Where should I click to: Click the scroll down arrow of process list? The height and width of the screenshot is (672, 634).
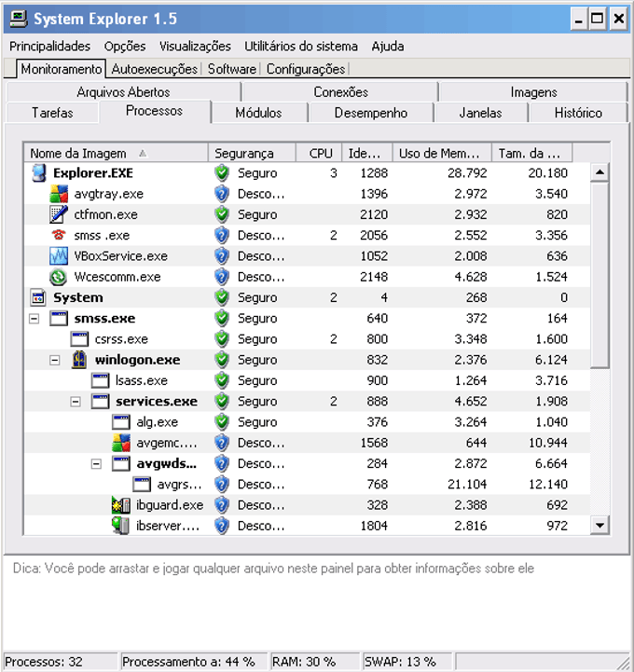click(x=600, y=526)
